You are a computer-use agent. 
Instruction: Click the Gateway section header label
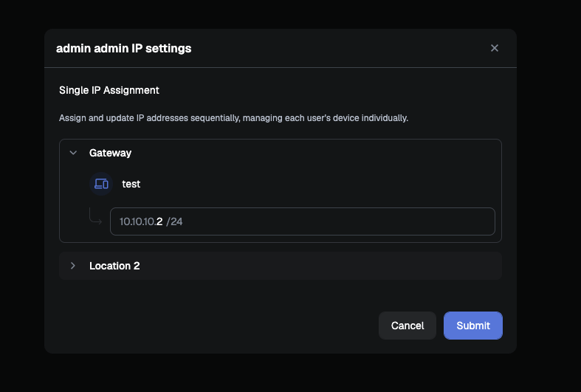click(x=111, y=153)
